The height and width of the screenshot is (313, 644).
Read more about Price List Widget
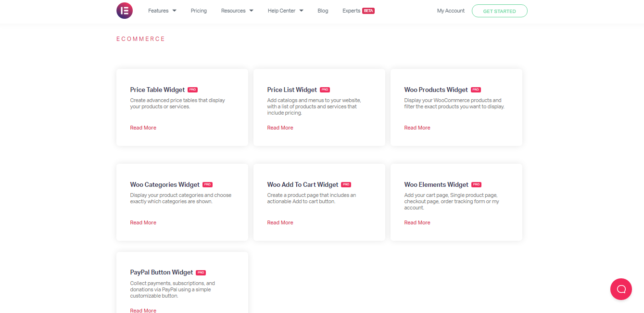click(280, 128)
